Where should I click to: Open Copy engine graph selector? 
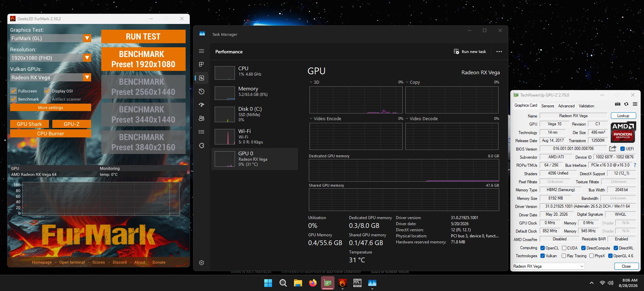(x=413, y=82)
